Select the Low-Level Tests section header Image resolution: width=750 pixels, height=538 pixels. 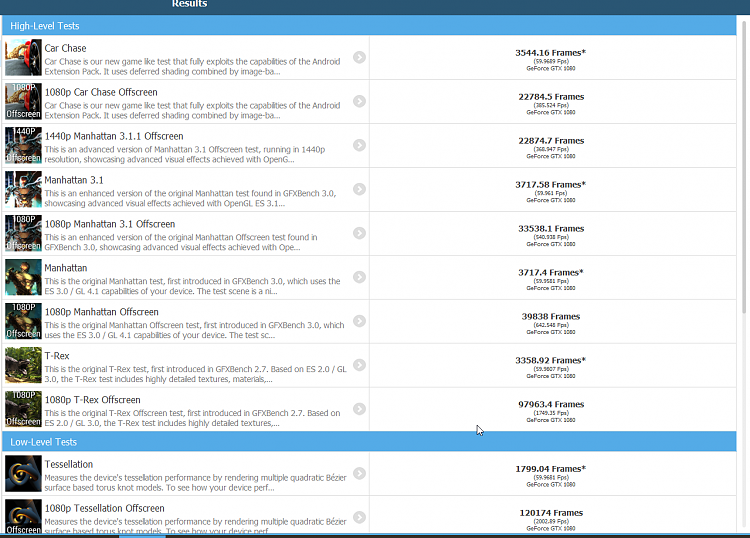(x=369, y=442)
